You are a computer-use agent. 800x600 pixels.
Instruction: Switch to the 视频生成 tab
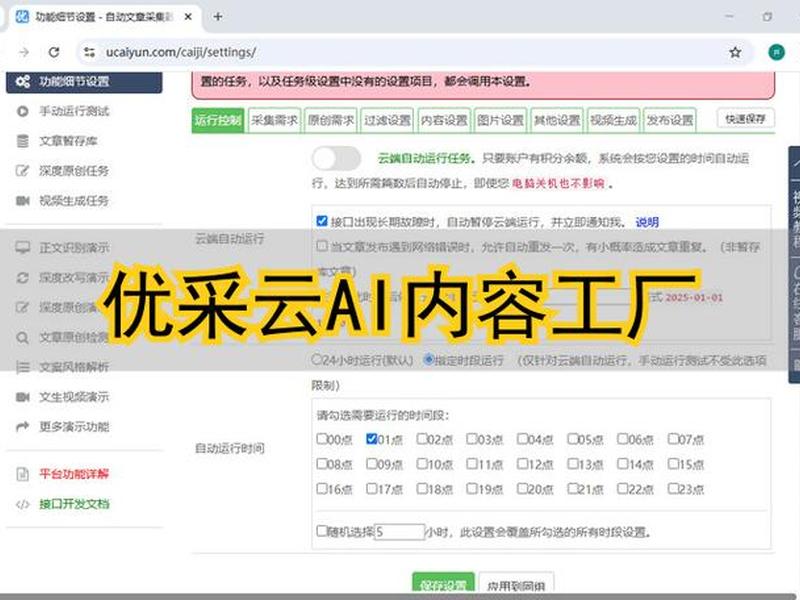(613, 120)
